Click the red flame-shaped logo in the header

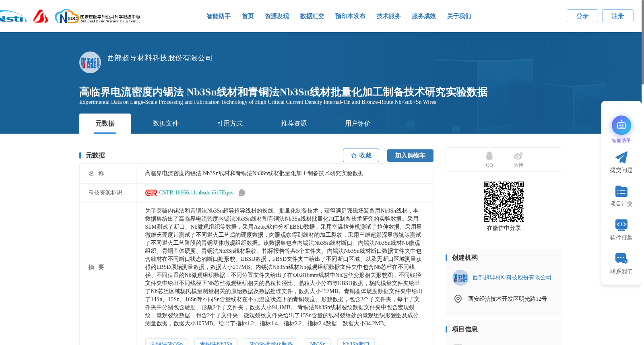[41, 16]
